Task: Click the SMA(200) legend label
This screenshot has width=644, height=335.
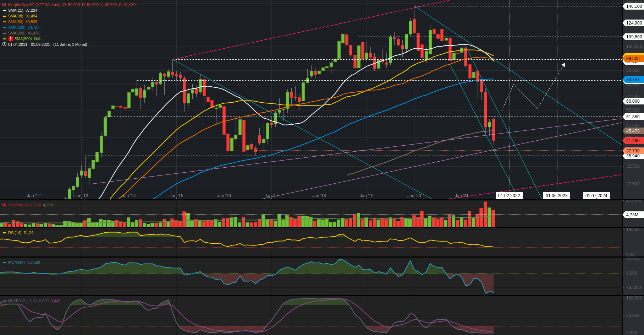Action: (17, 33)
